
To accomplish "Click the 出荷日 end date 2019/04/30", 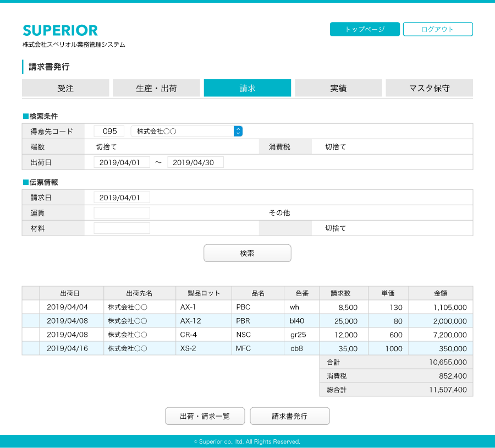I will click(195, 162).
